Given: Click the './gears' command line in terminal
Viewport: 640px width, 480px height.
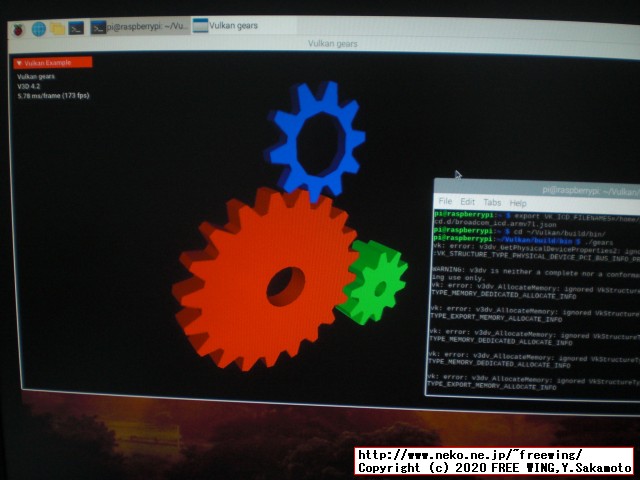Looking at the screenshot, I should pyautogui.click(x=523, y=240).
